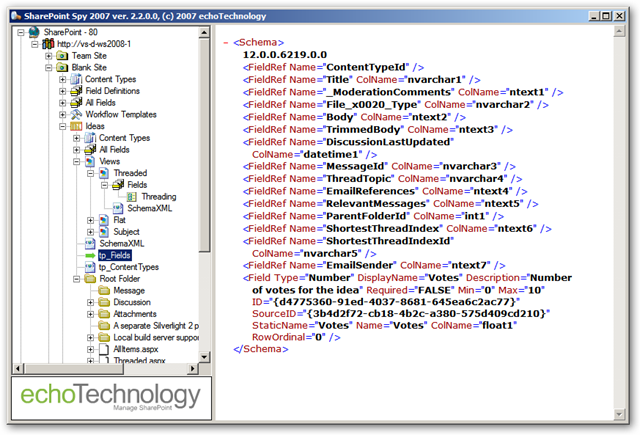Screen dimensions: 640x435
Task: Expand the Field Definitions node
Action: click(62, 91)
